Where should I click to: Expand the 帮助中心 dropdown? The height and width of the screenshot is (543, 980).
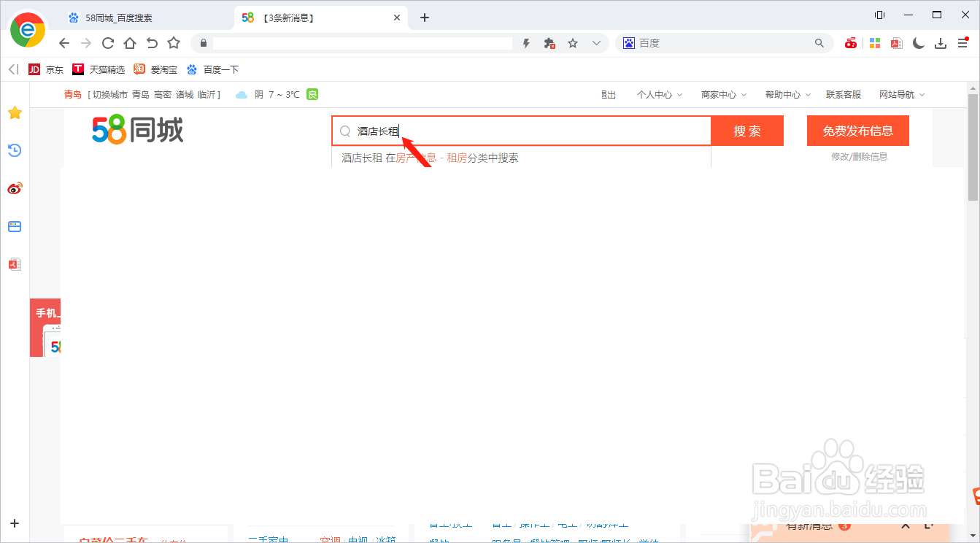pyautogui.click(x=787, y=95)
